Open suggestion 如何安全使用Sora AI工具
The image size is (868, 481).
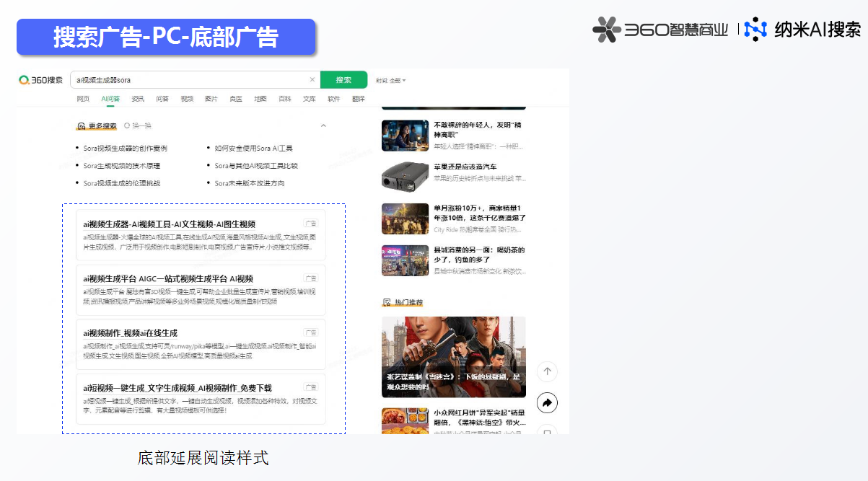(x=253, y=148)
